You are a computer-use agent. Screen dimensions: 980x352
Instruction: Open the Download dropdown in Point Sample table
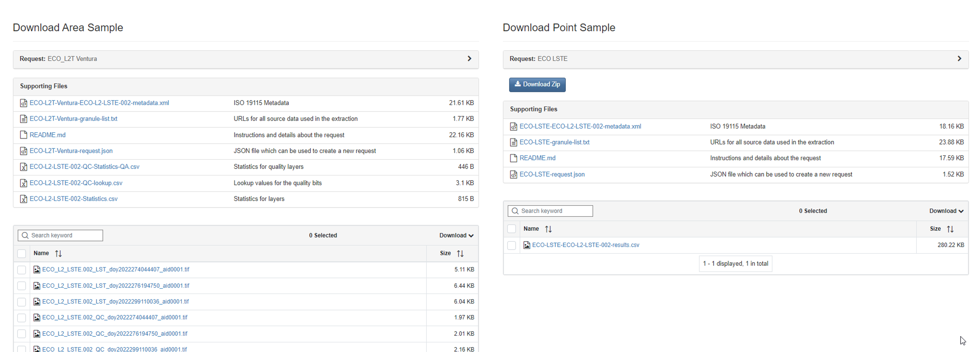pyautogui.click(x=946, y=211)
